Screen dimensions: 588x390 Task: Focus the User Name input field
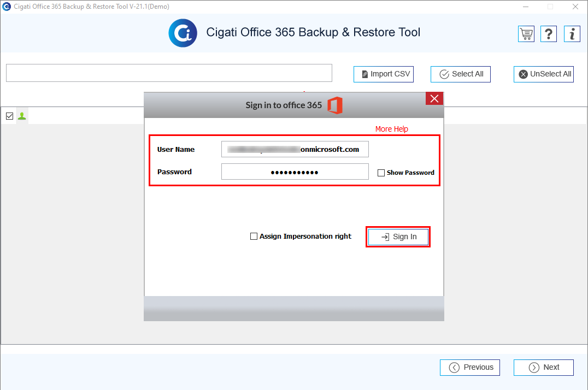click(x=295, y=149)
